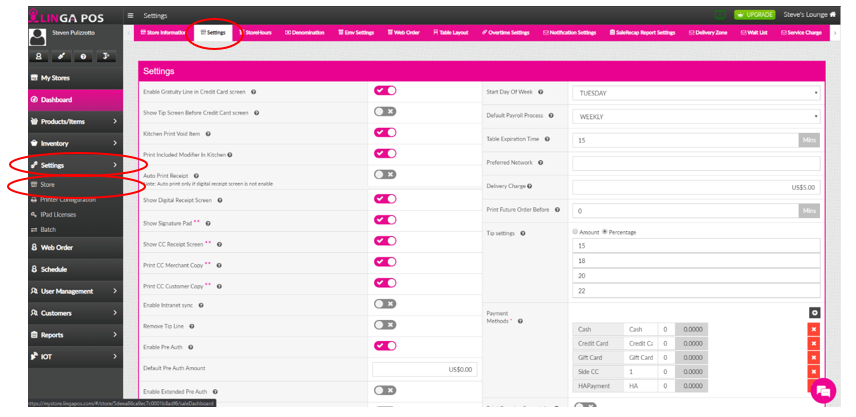Viewport: 856px width, 417px height.
Task: Toggle Show Digital Receipt Screen switch
Action: [x=385, y=199]
